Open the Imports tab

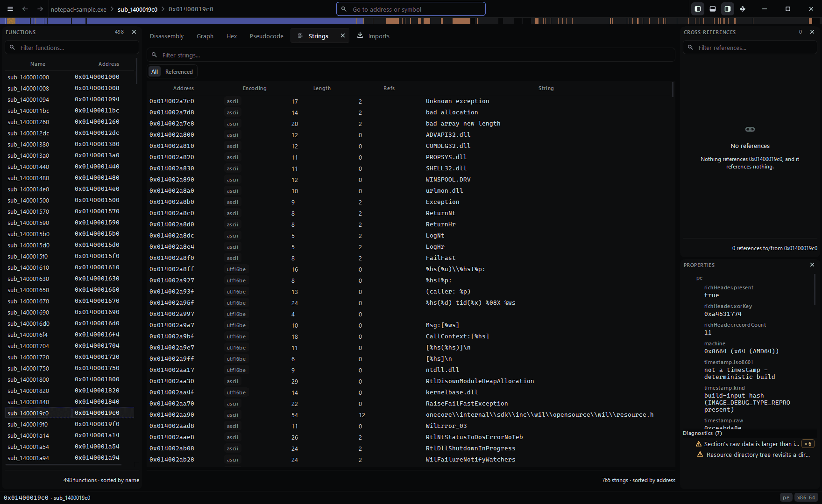(374, 36)
